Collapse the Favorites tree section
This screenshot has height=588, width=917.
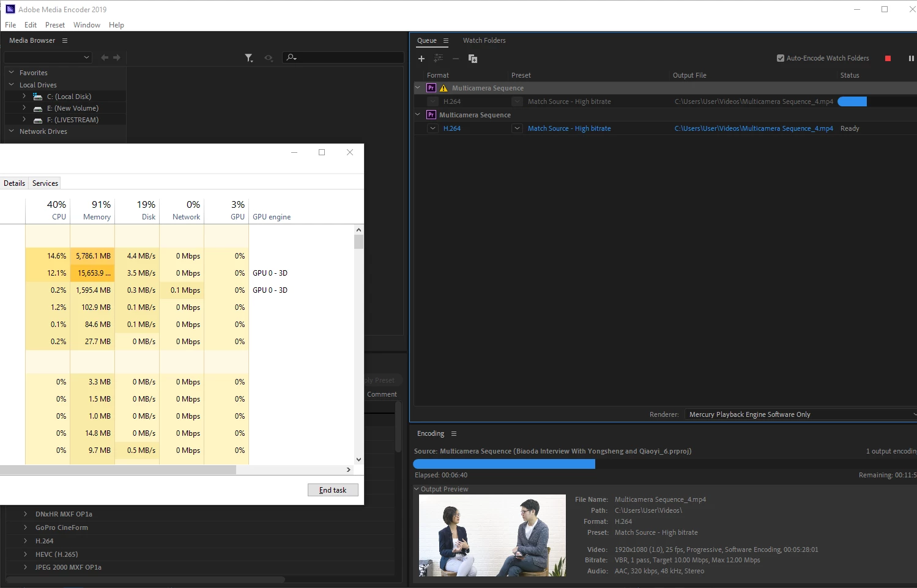click(11, 72)
